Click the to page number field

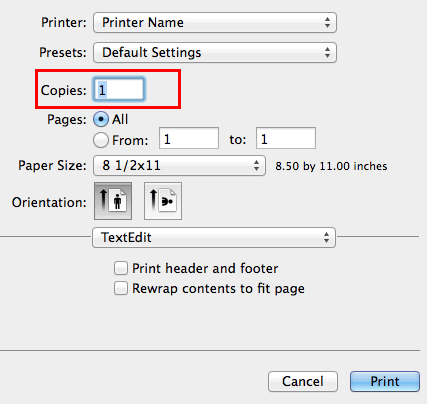[x=286, y=138]
